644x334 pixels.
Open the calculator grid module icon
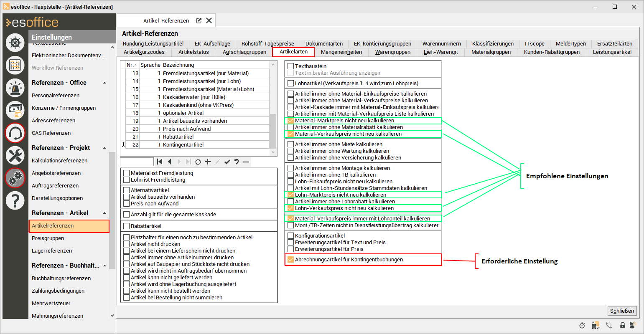pos(15,65)
